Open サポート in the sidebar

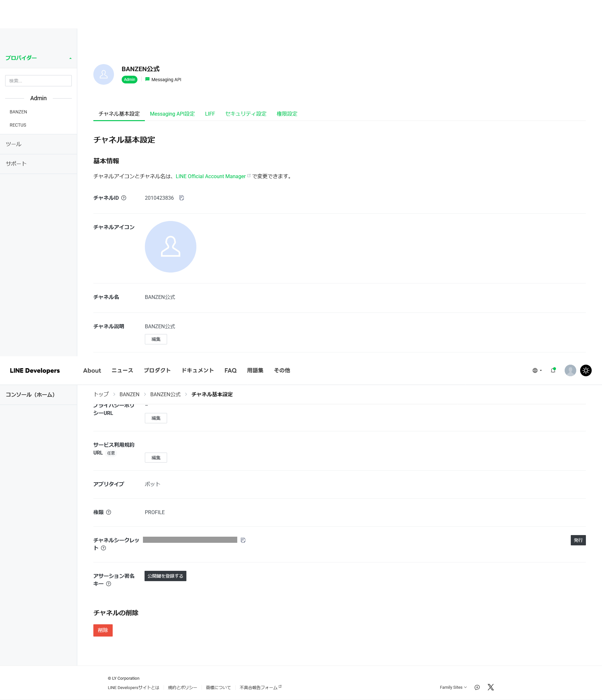[39, 164]
